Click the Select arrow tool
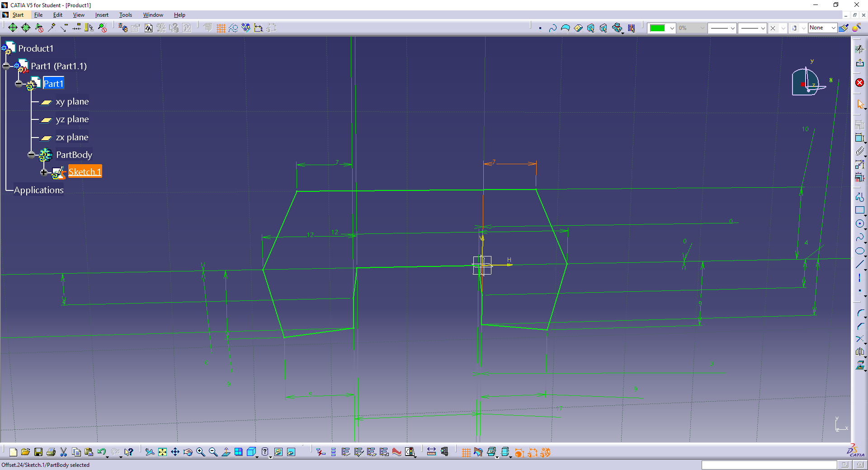 click(x=860, y=104)
